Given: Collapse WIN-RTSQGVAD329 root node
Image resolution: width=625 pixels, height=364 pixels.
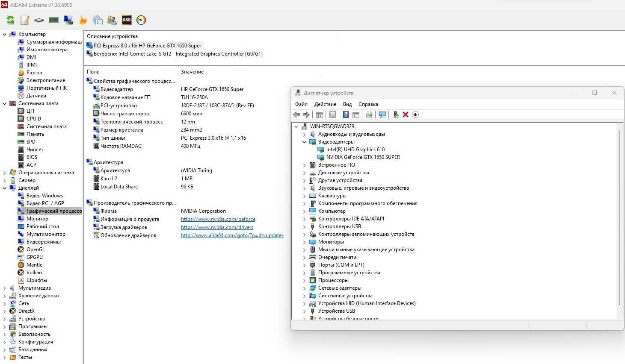Looking at the screenshot, I should (296, 126).
